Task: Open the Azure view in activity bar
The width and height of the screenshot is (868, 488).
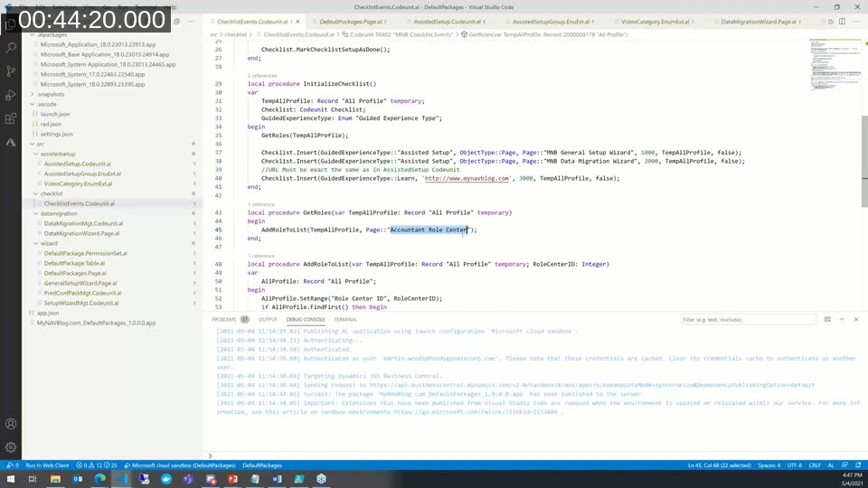Action: 11,142
